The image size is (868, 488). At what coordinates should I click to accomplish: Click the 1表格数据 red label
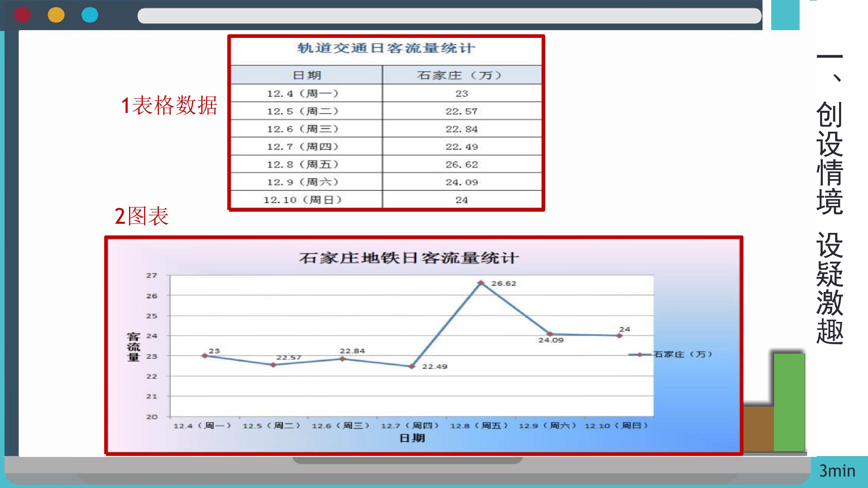169,105
